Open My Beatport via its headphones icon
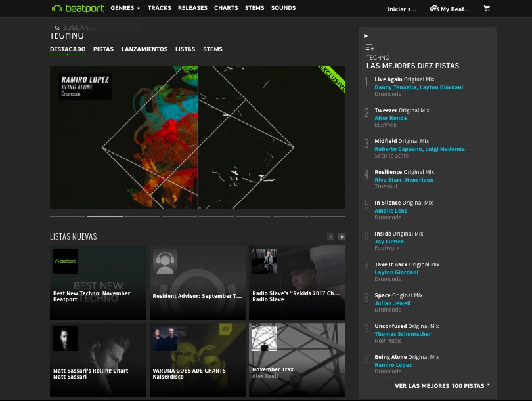The width and height of the screenshot is (532, 401). point(435,9)
